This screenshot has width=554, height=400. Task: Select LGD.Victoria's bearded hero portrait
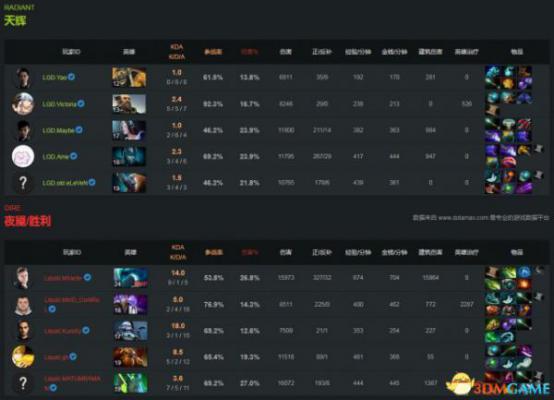click(129, 104)
